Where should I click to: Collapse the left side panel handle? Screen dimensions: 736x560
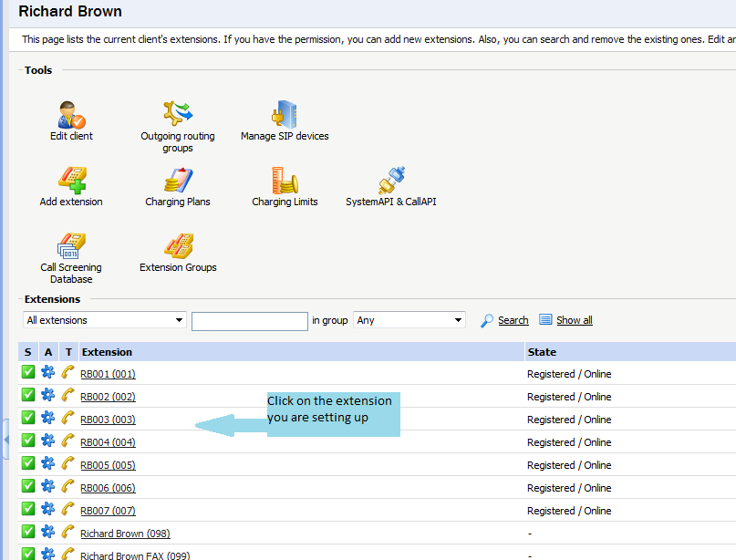click(x=6, y=440)
